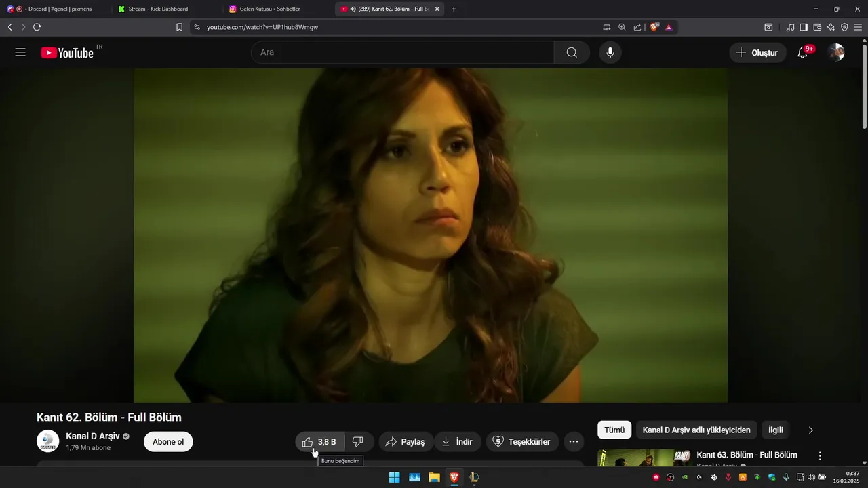Open File Explorer from taskbar

[434, 477]
